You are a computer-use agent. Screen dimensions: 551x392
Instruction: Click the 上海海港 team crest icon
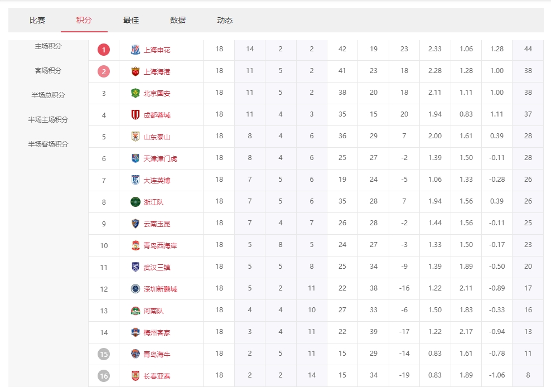(x=135, y=71)
